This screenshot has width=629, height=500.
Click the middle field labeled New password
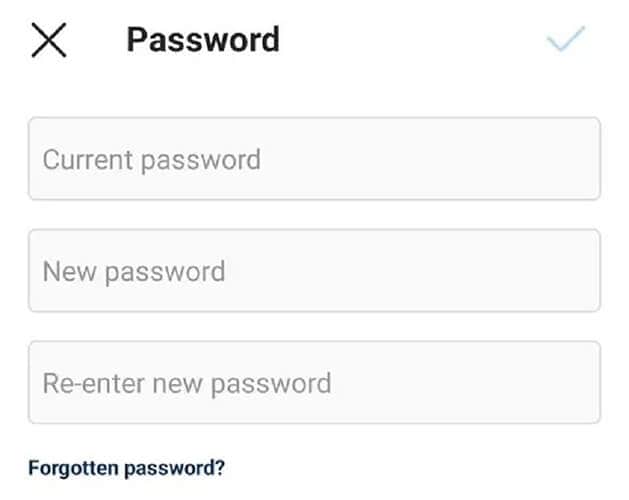314,271
